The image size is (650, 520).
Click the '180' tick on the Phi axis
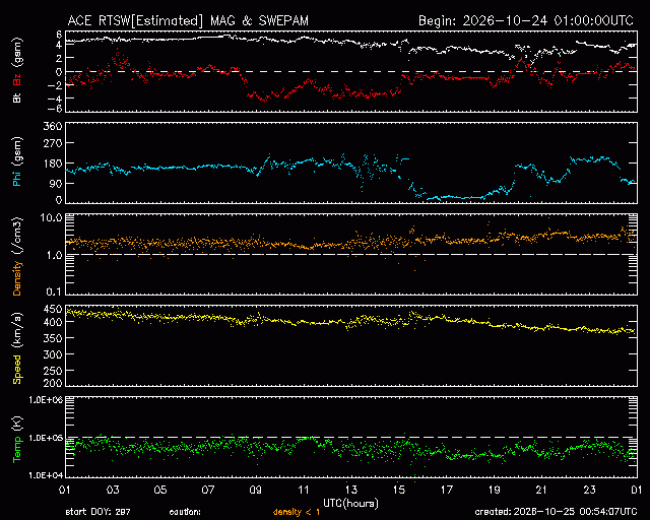pyautogui.click(x=53, y=163)
